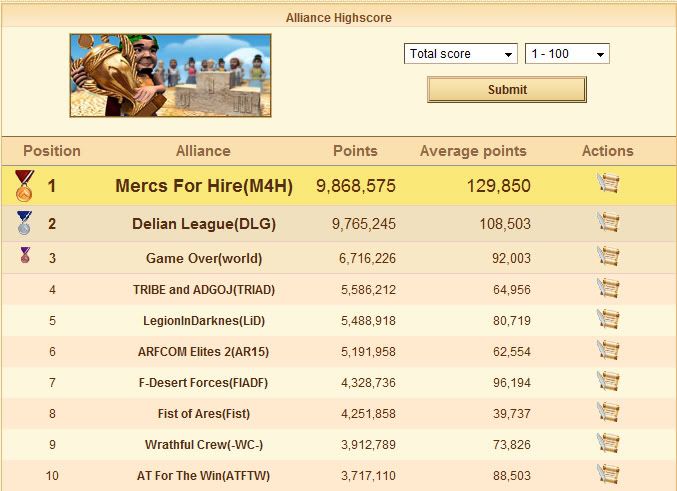Open Delian League(DLG) alliance
The width and height of the screenshot is (677, 491).
[204, 224]
